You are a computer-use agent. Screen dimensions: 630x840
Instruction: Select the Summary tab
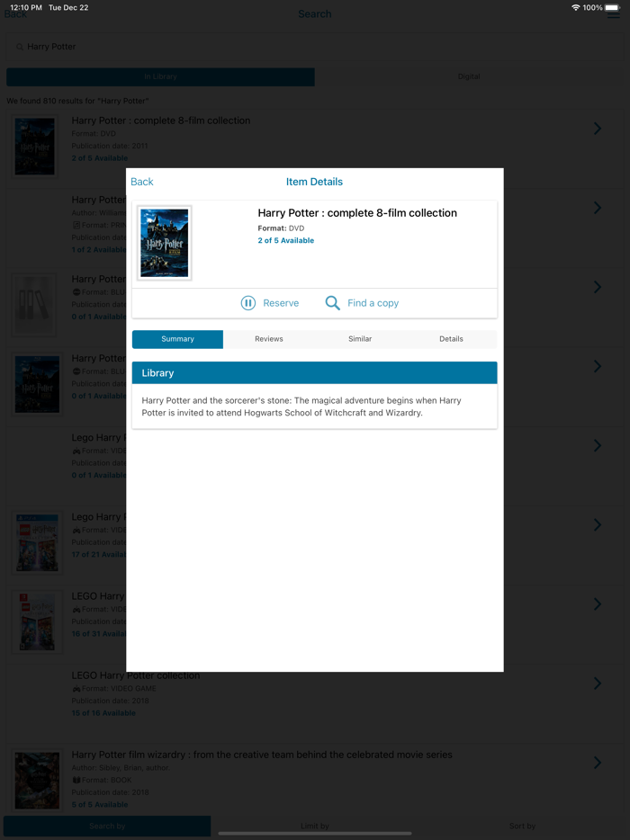[x=177, y=339]
